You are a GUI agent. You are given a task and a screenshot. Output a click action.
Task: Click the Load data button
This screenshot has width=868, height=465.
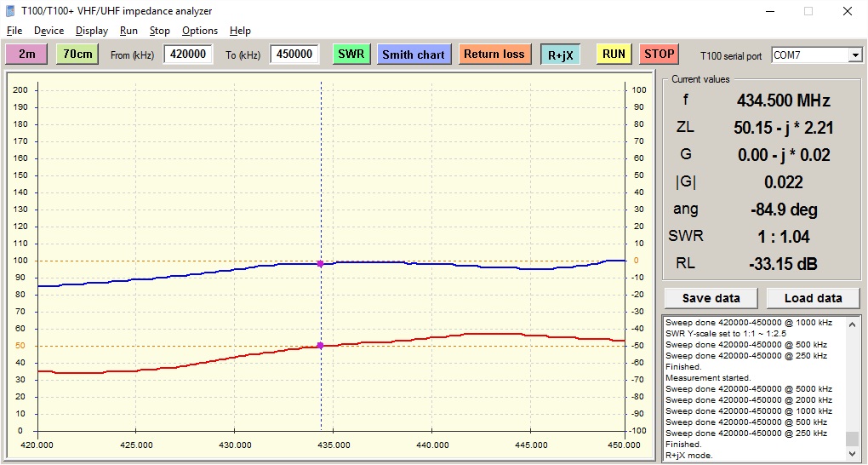pyautogui.click(x=813, y=298)
